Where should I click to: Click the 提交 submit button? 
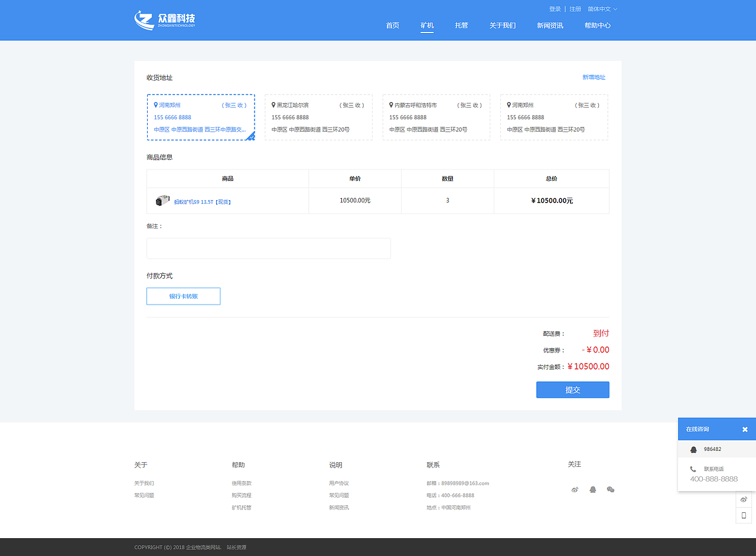coord(572,390)
